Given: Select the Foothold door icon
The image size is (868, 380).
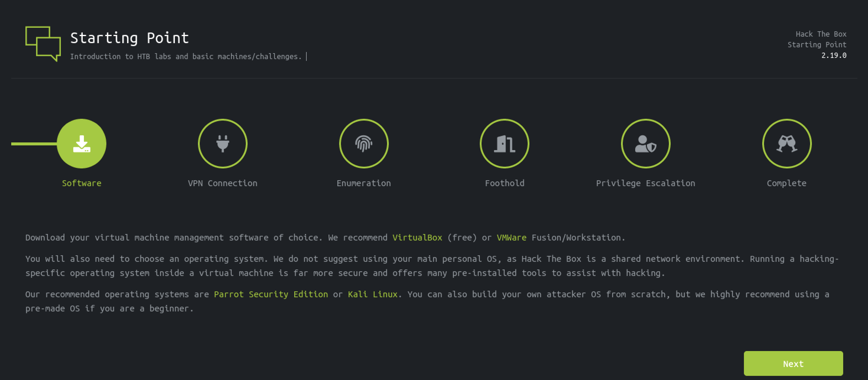Looking at the screenshot, I should click(x=504, y=144).
